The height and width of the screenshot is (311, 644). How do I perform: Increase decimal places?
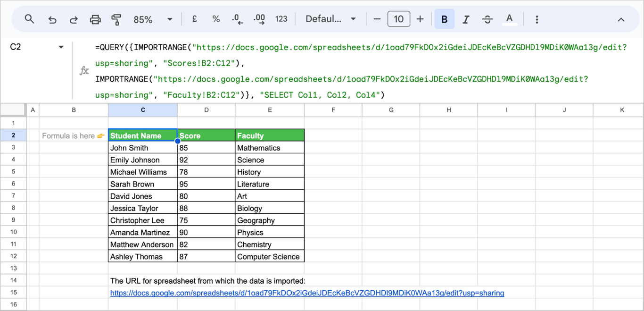point(259,19)
